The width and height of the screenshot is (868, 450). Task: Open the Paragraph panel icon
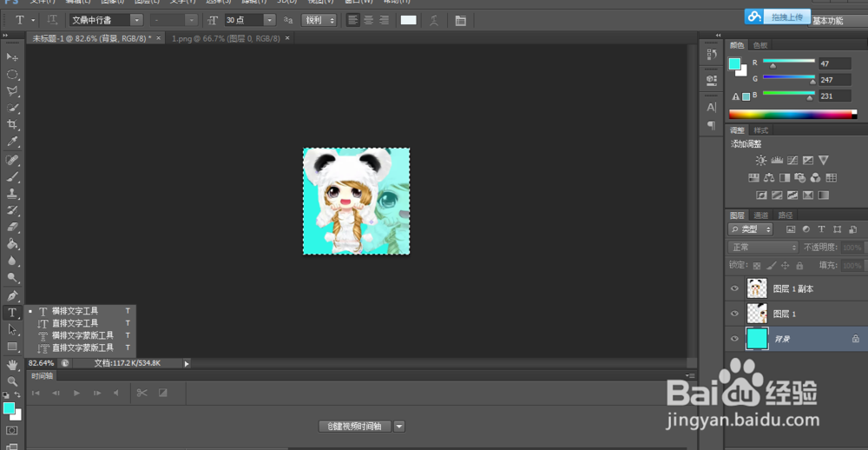[x=712, y=125]
